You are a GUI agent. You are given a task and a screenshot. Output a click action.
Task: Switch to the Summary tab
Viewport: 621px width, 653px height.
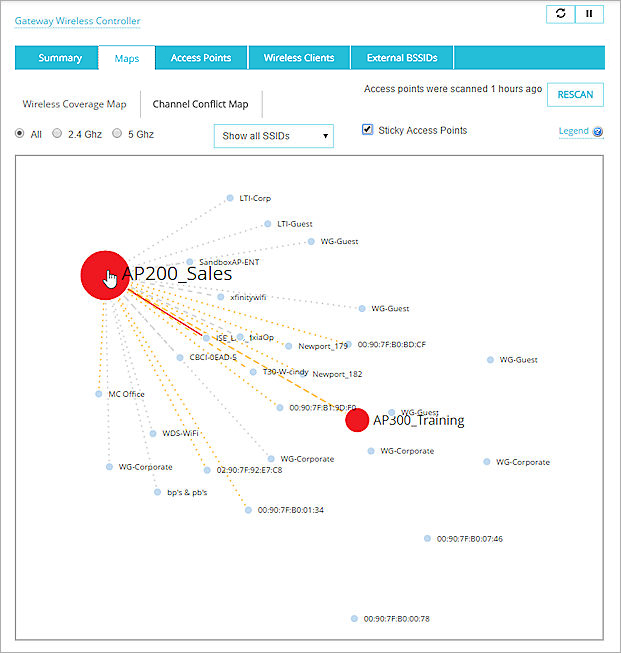click(60, 58)
